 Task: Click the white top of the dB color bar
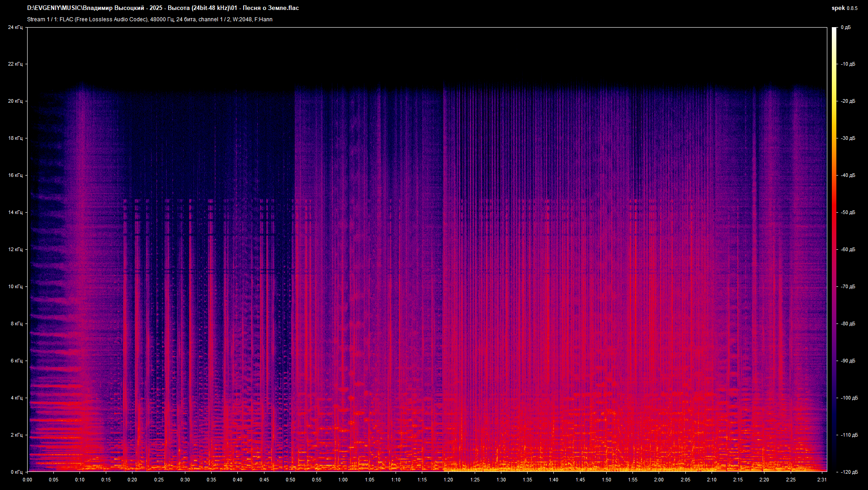click(834, 31)
